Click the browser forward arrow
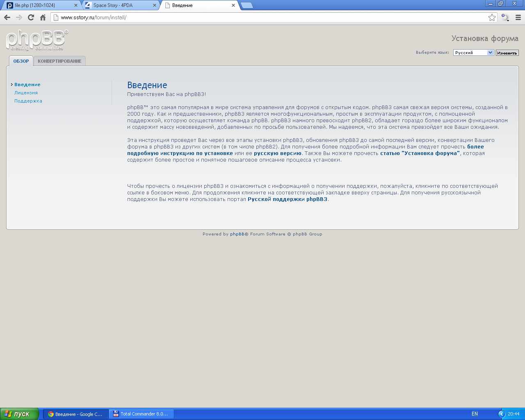525x420 pixels. click(x=19, y=17)
